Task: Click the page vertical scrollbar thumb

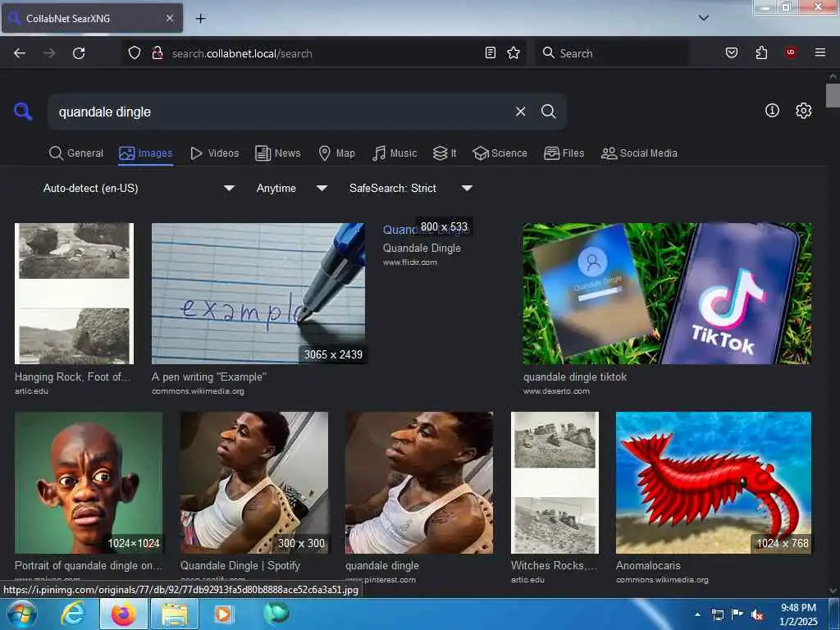Action: [833, 95]
